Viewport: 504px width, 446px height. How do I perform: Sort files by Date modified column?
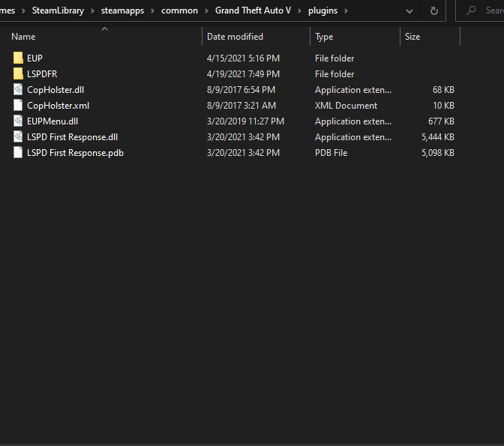(x=235, y=37)
